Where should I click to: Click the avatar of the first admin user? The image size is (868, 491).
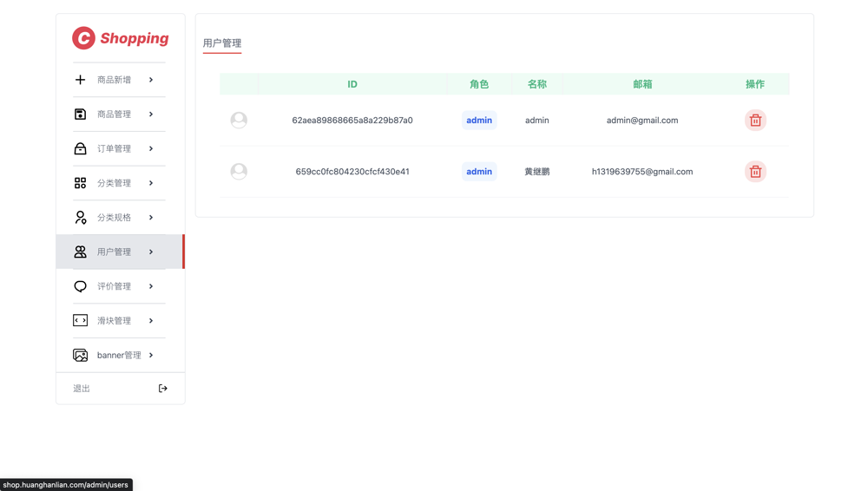click(239, 120)
